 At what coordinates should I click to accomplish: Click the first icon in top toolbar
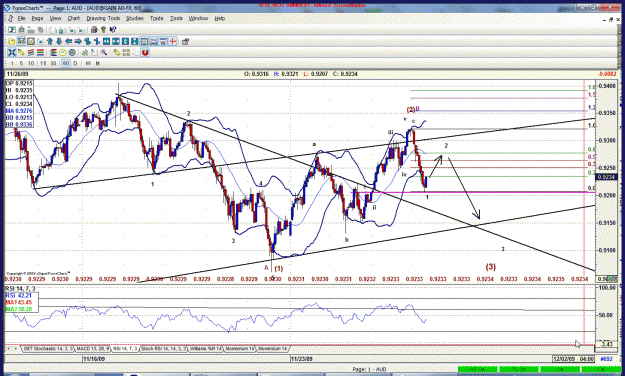pos(12,30)
